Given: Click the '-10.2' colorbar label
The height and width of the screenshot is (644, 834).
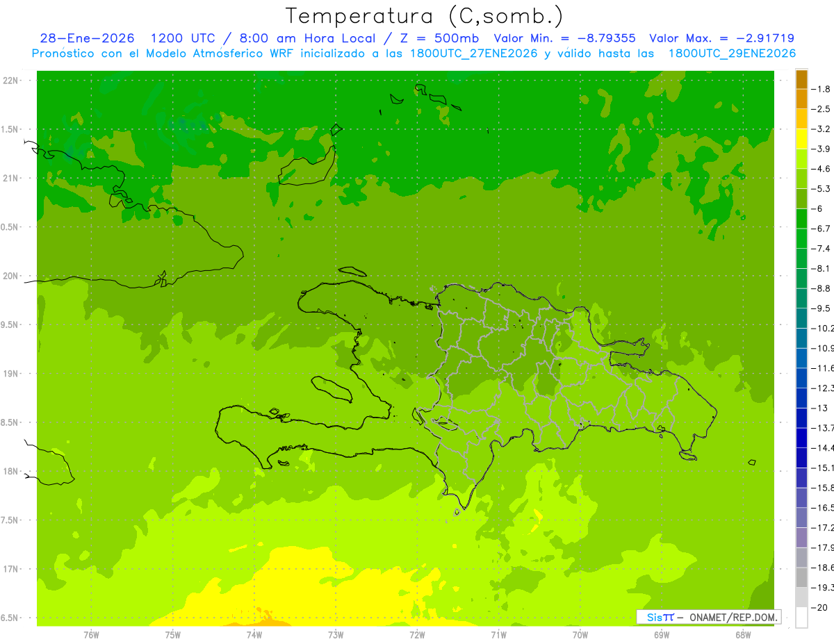Looking at the screenshot, I should coord(823,328).
